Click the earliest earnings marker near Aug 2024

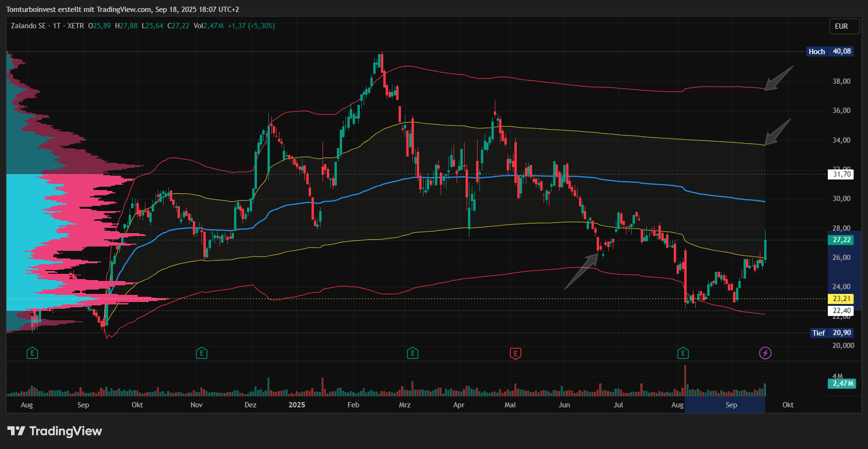click(32, 354)
